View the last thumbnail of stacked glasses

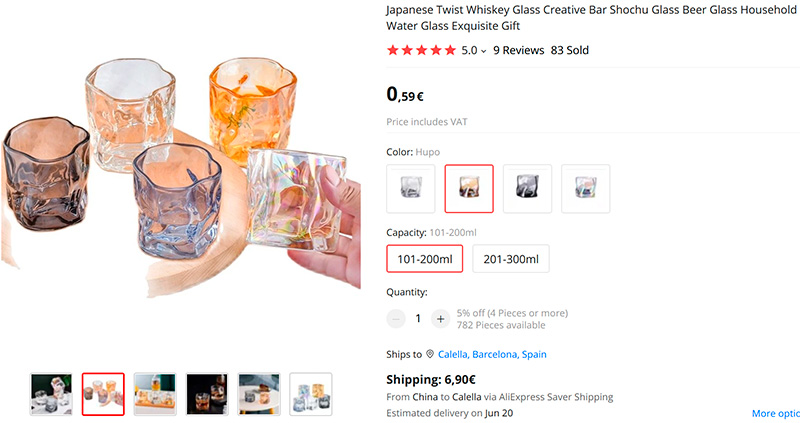pyautogui.click(x=311, y=395)
